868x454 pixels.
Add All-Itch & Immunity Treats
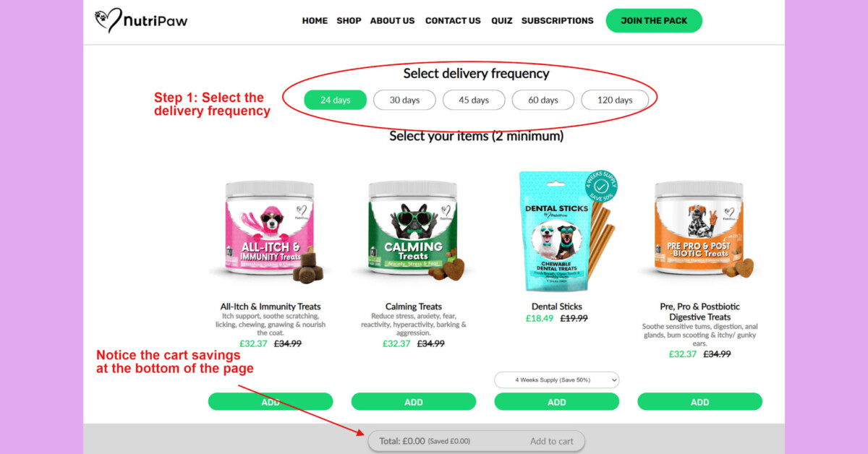[x=271, y=402]
